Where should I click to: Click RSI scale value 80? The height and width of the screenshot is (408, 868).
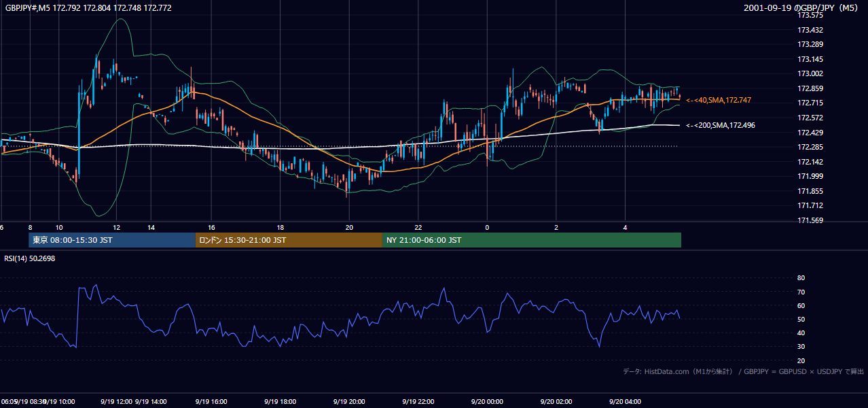tap(801, 278)
